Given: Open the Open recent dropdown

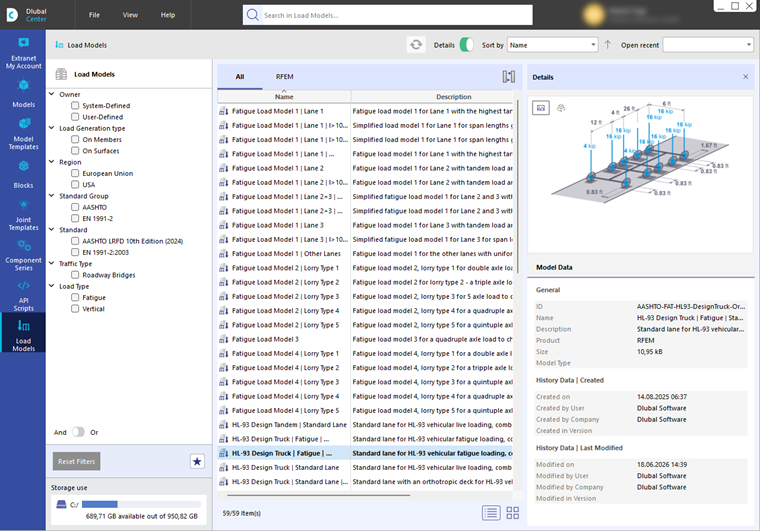Looking at the screenshot, I should 708,45.
